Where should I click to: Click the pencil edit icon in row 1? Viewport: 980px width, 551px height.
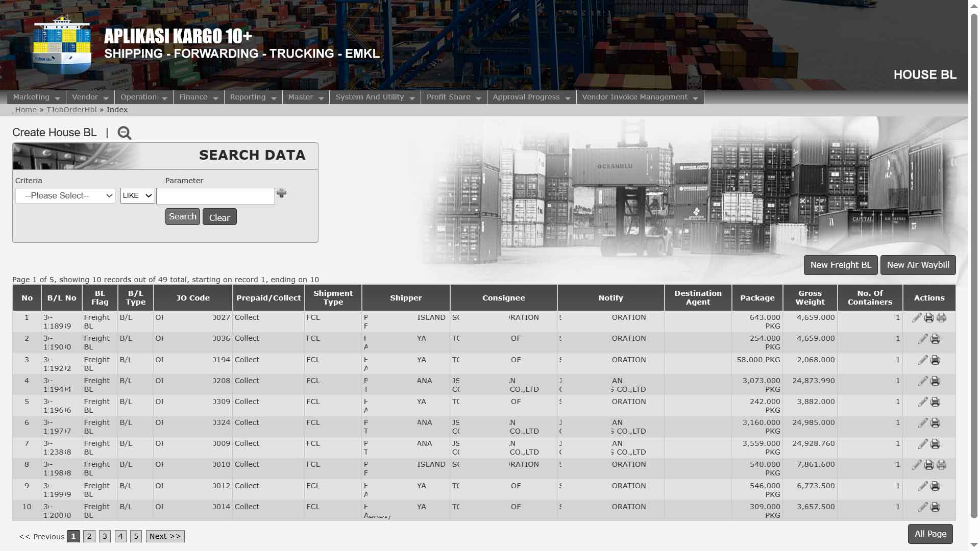click(917, 318)
